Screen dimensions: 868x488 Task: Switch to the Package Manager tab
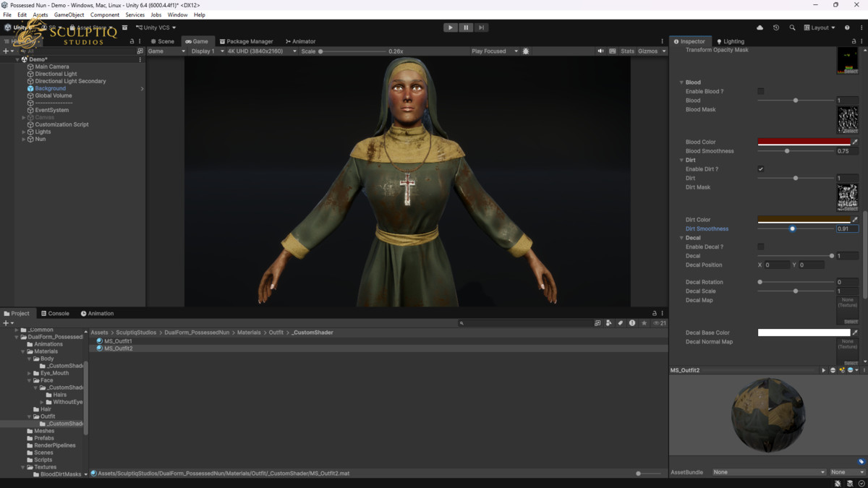tap(246, 41)
